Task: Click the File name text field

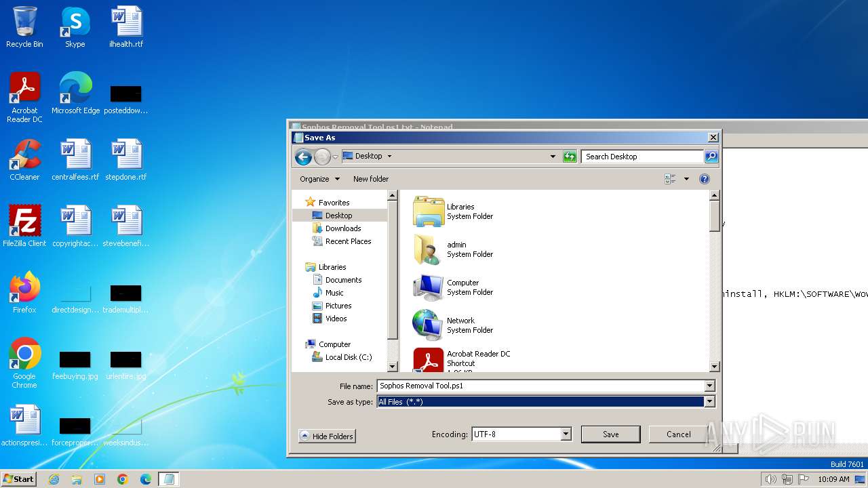Action: coord(540,386)
